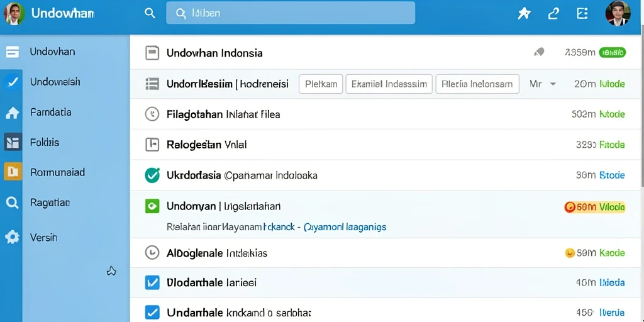Click the search input field in header

[291, 13]
